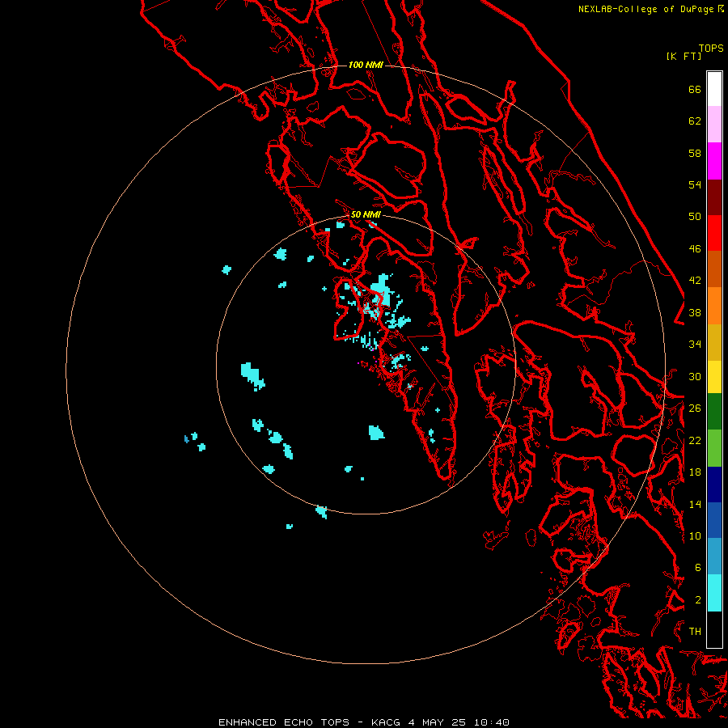The height and width of the screenshot is (728, 728).
Task: Click the legend value 30
Action: [x=695, y=376]
